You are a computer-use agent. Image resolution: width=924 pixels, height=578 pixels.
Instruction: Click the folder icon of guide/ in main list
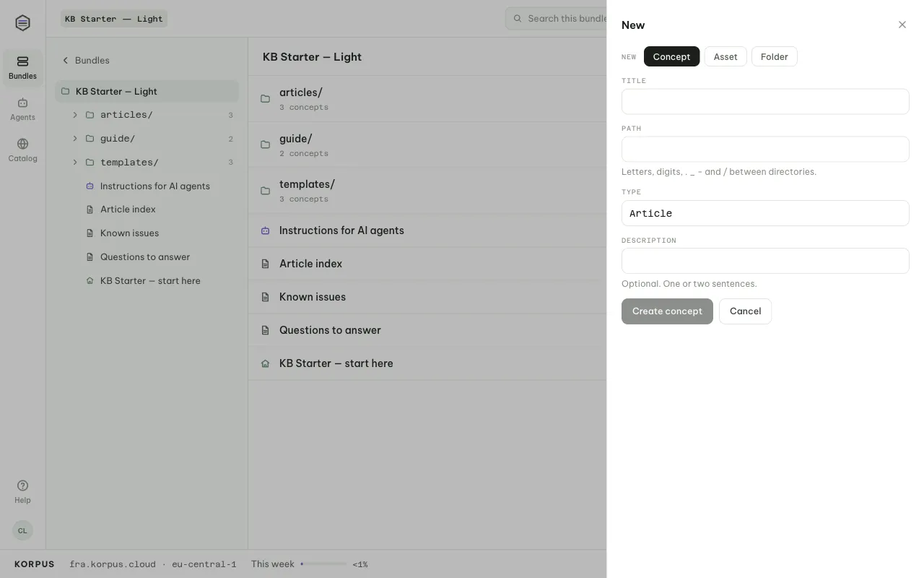coord(265,144)
